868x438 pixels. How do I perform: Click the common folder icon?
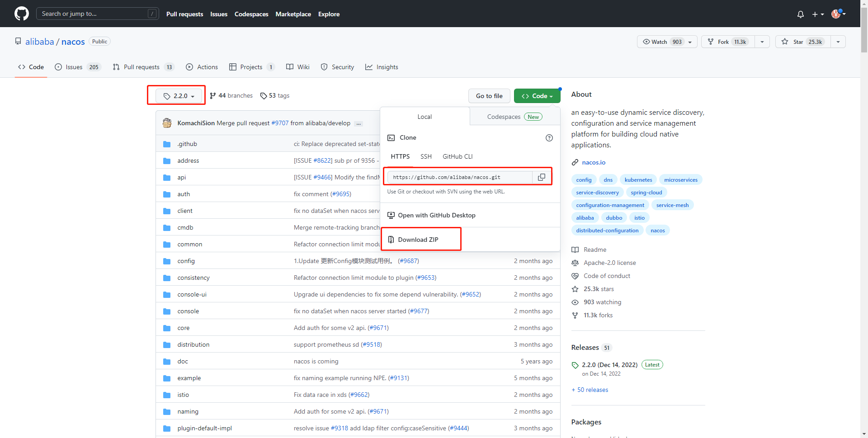(167, 245)
